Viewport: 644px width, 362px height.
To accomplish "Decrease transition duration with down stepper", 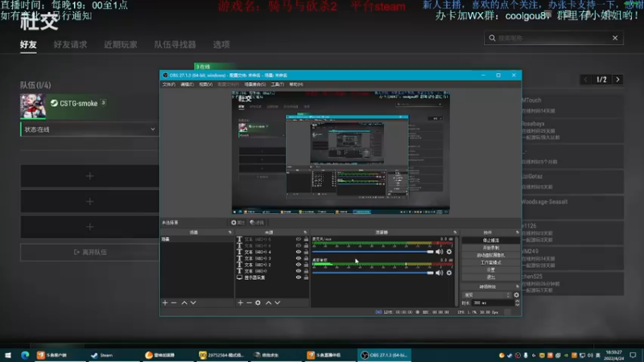I will click(x=517, y=305).
